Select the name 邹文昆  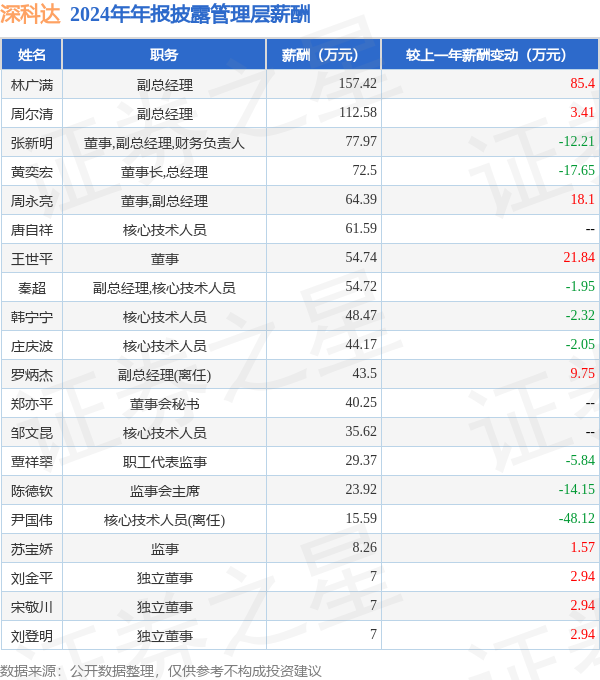point(32,433)
